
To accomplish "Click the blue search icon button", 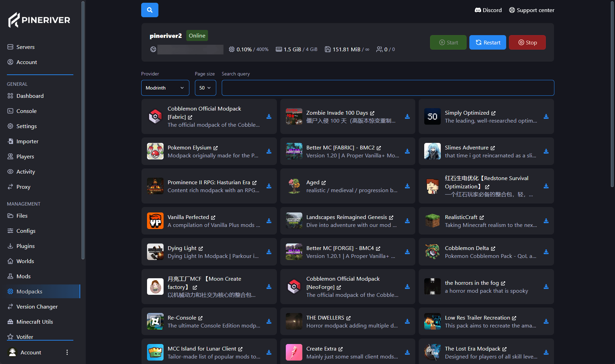I will 150,10.
